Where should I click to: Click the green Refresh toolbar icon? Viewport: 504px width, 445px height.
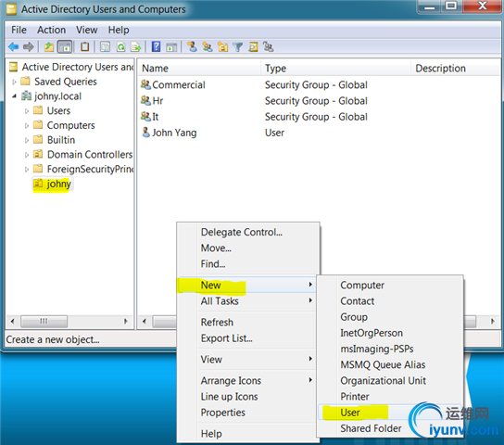tap(120, 47)
